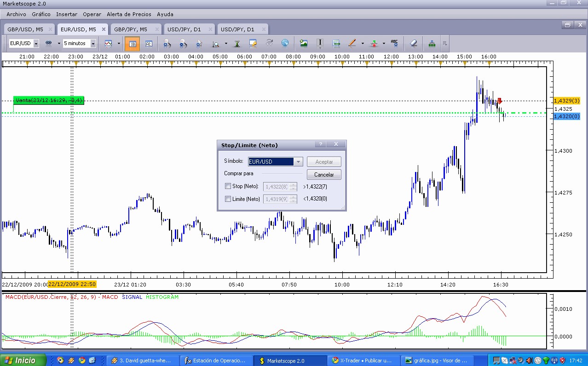Select the text label tool (ABC icon)
The image size is (588, 366).
(394, 43)
